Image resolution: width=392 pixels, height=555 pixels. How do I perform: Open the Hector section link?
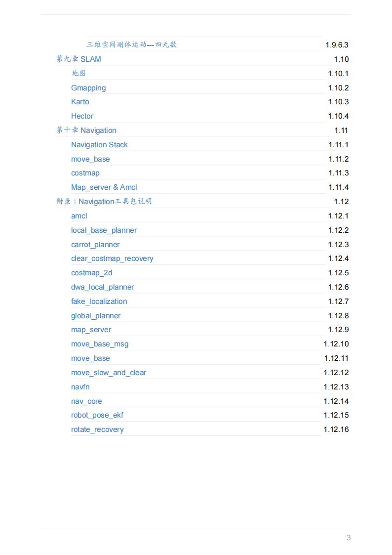click(82, 116)
